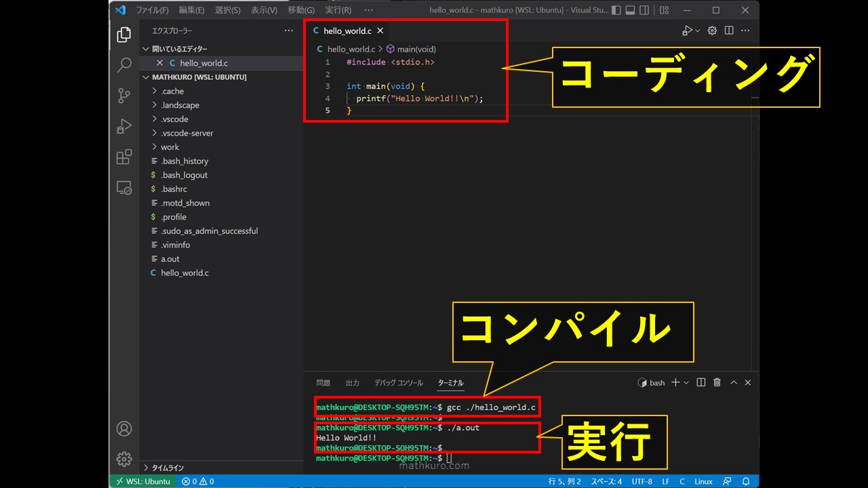Viewport: 868px width, 488px height.
Task: Open the 実行(R) menu
Action: pyautogui.click(x=338, y=10)
